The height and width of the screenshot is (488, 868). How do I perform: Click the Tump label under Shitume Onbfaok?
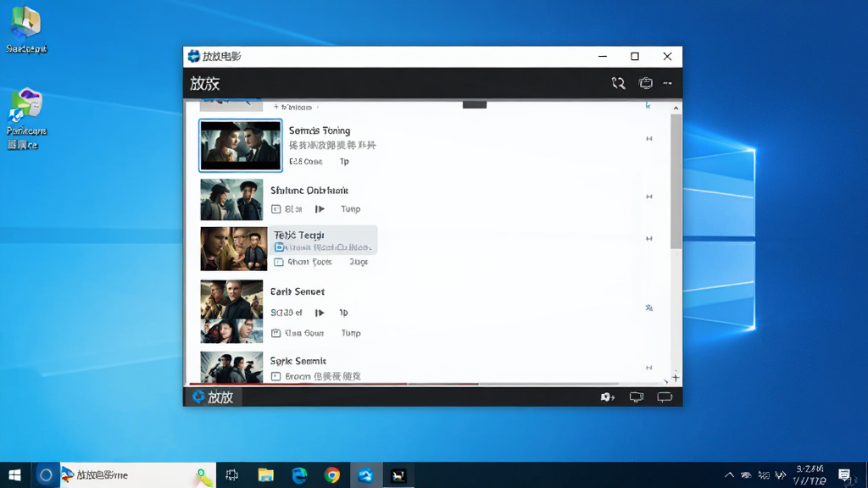tap(350, 208)
